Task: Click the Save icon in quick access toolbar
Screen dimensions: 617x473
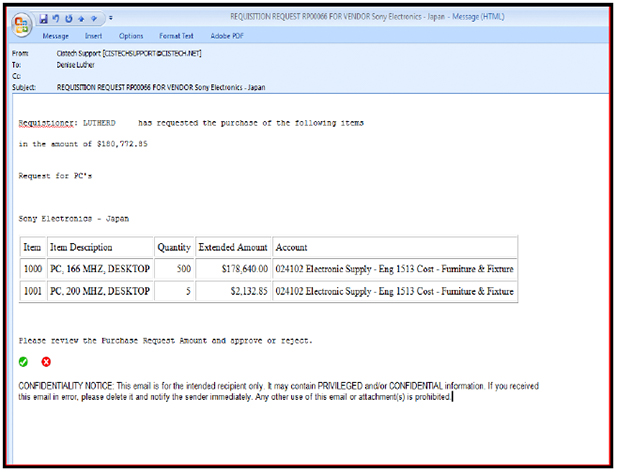Action: pyautogui.click(x=43, y=18)
